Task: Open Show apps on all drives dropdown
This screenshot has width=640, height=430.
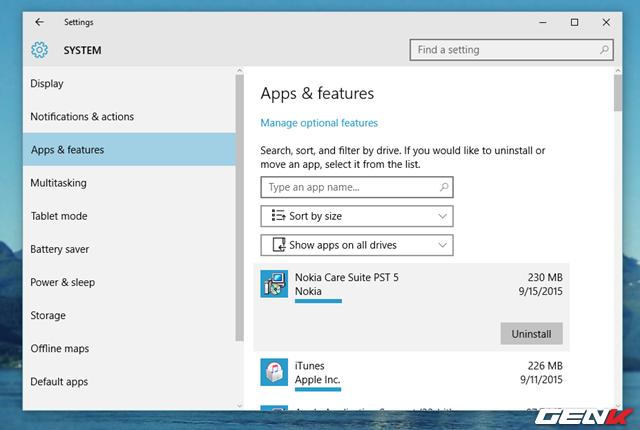Action: coord(357,245)
